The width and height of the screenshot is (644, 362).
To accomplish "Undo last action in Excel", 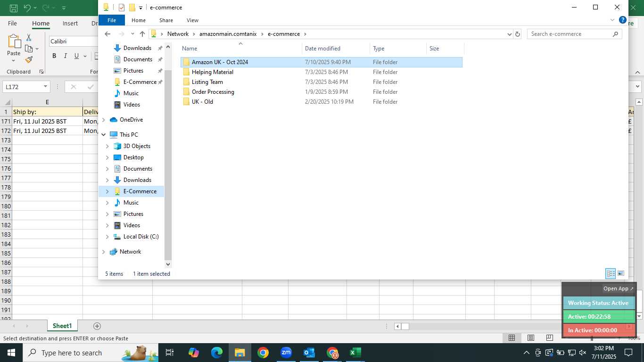I will click(x=27, y=8).
